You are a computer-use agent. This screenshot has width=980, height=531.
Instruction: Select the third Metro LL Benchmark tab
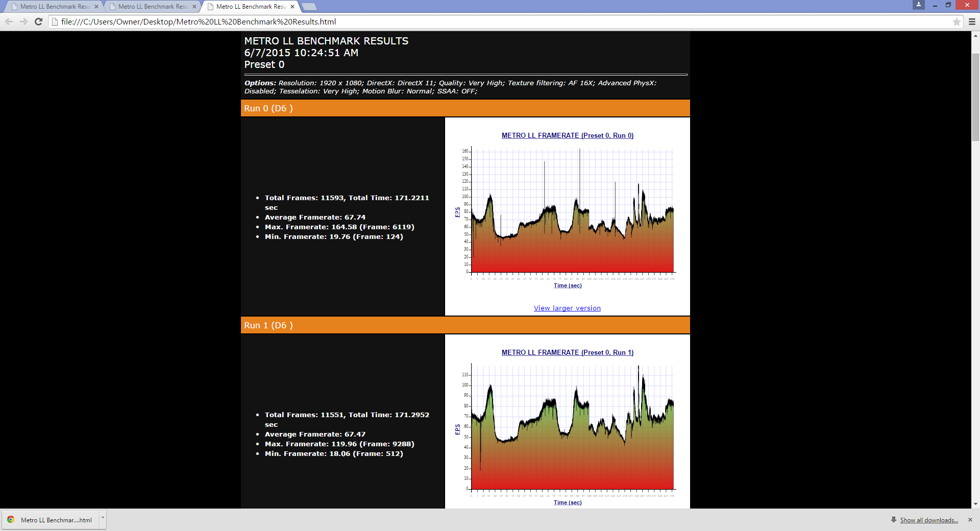250,7
